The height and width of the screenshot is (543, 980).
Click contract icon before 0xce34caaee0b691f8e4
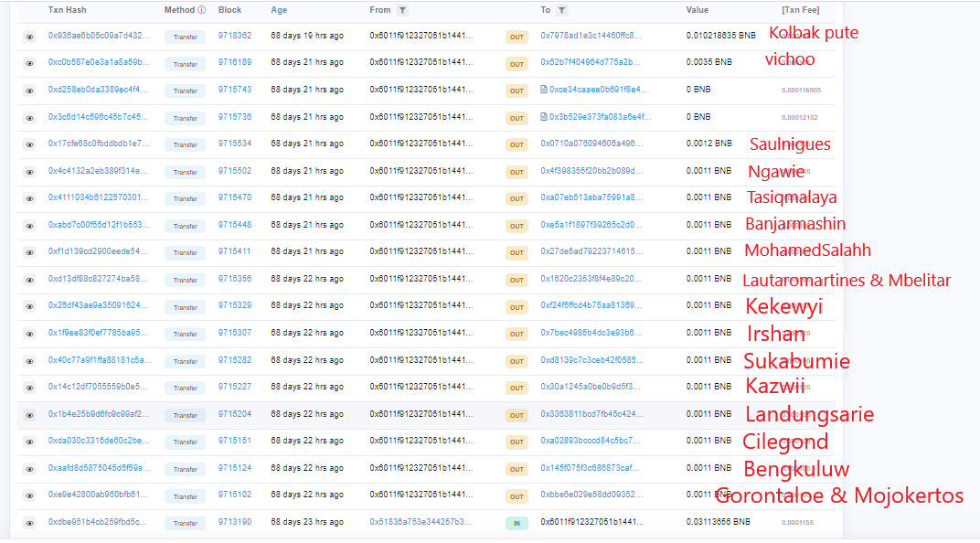(x=544, y=90)
